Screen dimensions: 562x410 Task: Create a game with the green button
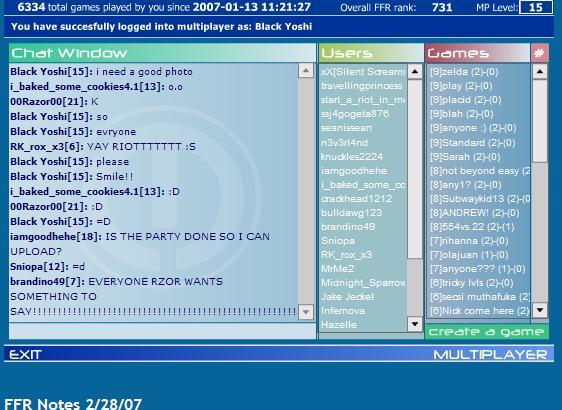coord(486,332)
